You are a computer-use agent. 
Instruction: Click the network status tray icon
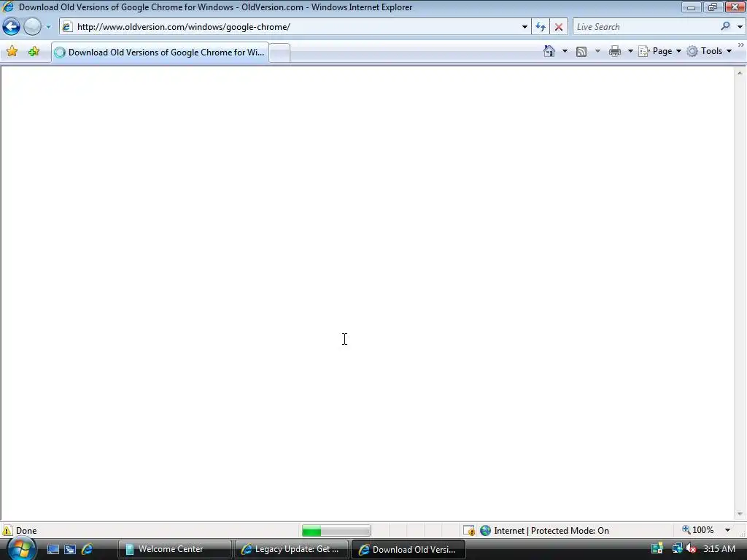[x=676, y=548]
